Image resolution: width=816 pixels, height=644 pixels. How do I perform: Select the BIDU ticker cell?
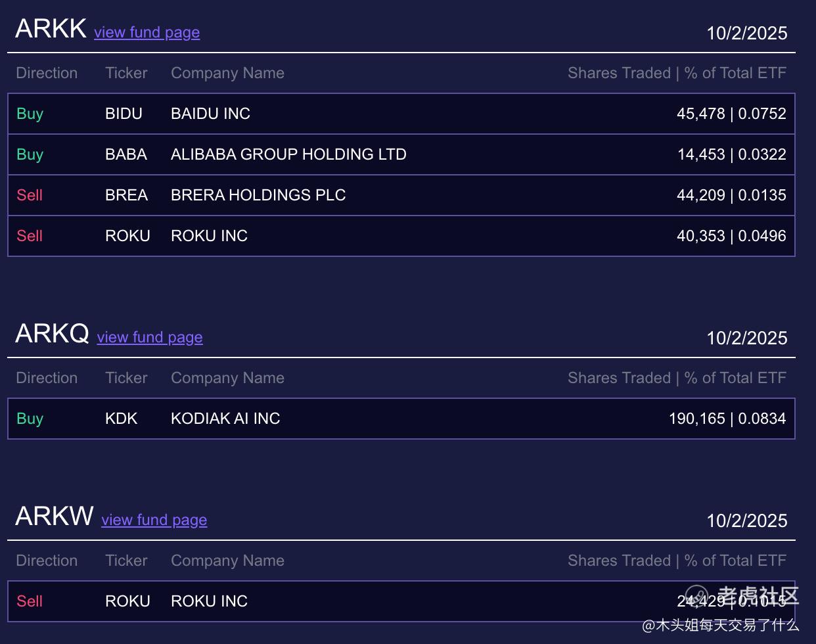(124, 114)
